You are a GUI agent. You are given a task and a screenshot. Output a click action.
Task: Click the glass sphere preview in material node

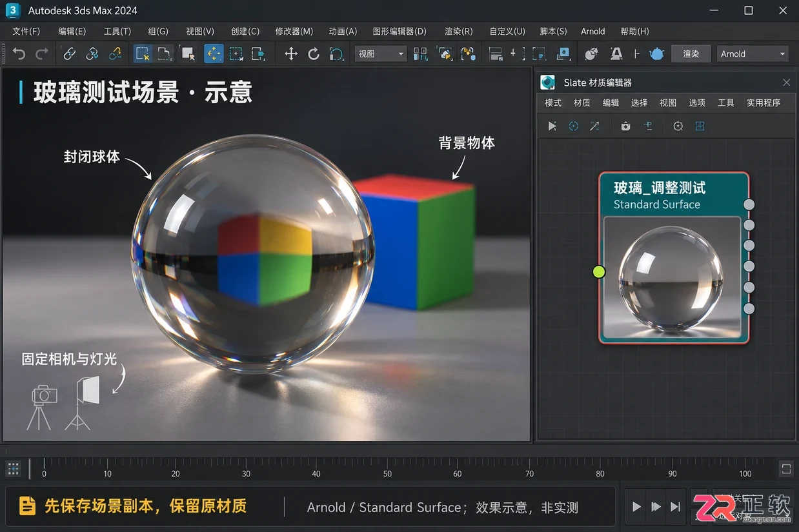coord(672,277)
